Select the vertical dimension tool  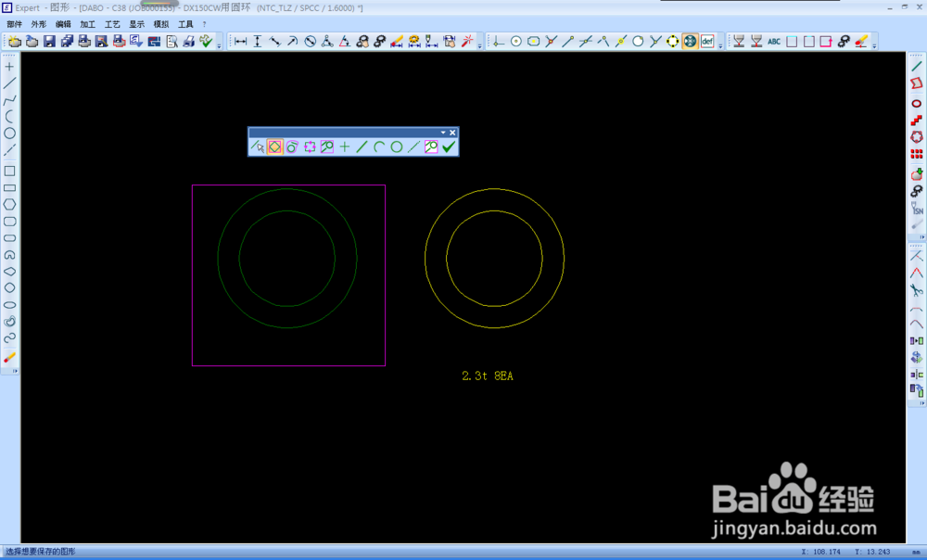[x=258, y=42]
